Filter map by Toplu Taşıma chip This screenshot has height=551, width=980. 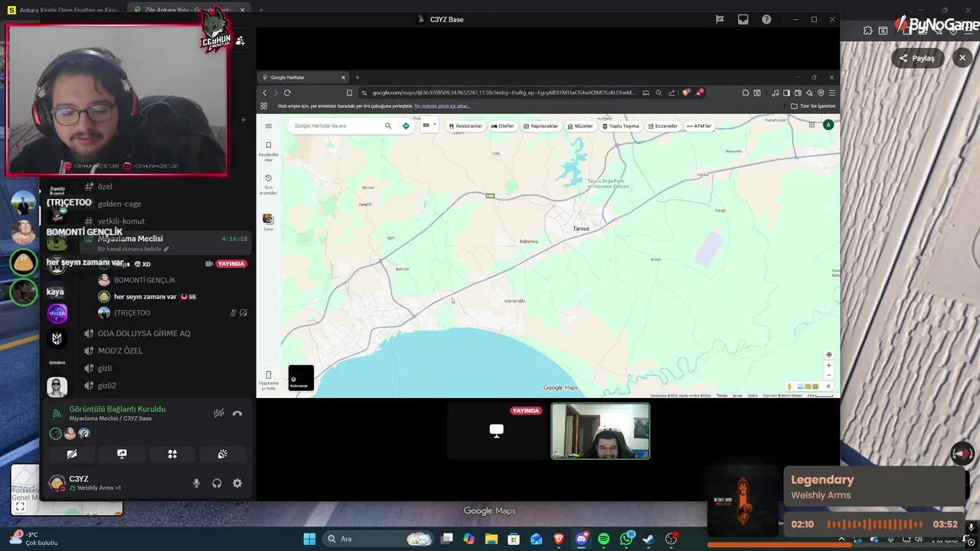[x=621, y=126]
